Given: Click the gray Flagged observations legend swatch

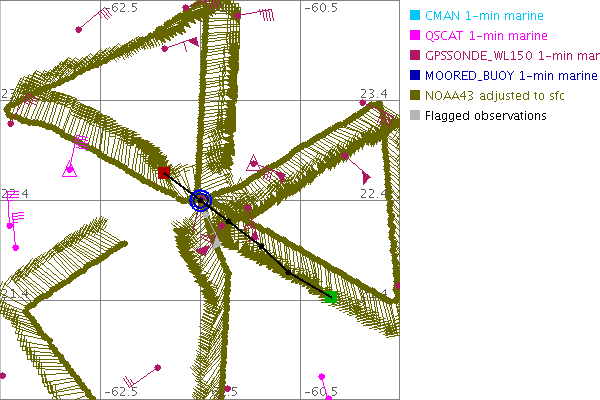Looking at the screenshot, I should pos(415,116).
